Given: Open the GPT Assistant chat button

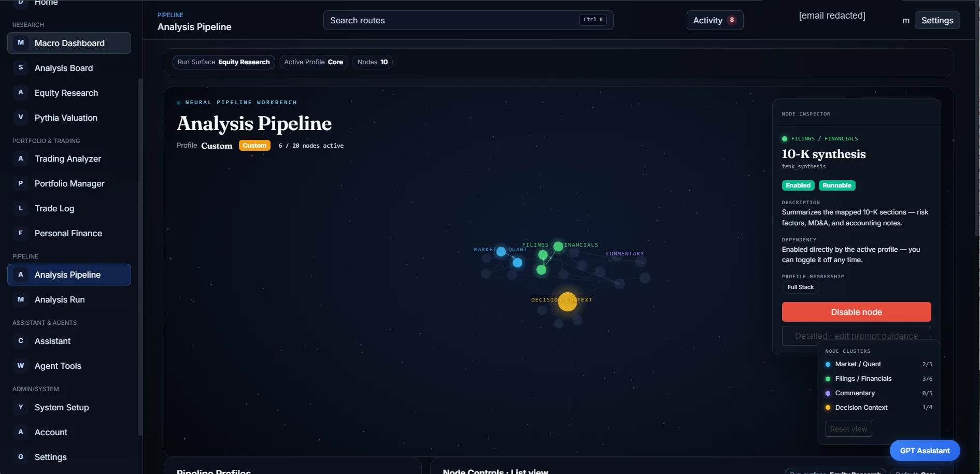Looking at the screenshot, I should click(925, 451).
